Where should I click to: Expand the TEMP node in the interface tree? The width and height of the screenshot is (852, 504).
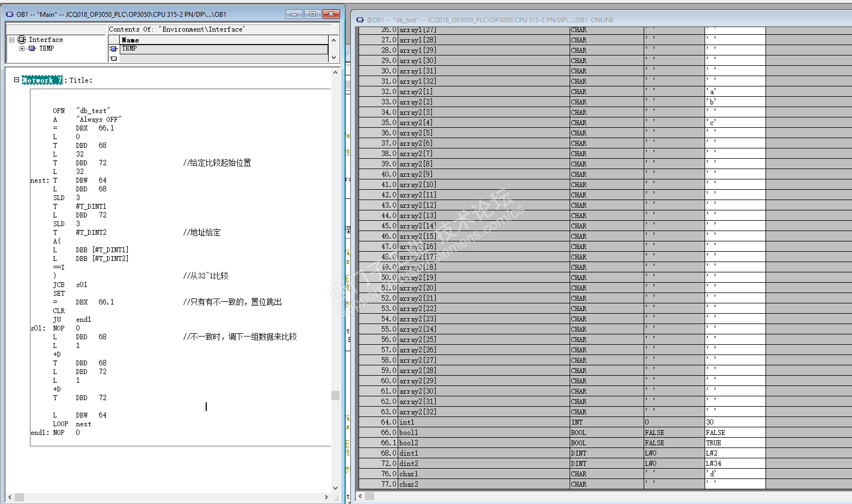[x=22, y=48]
